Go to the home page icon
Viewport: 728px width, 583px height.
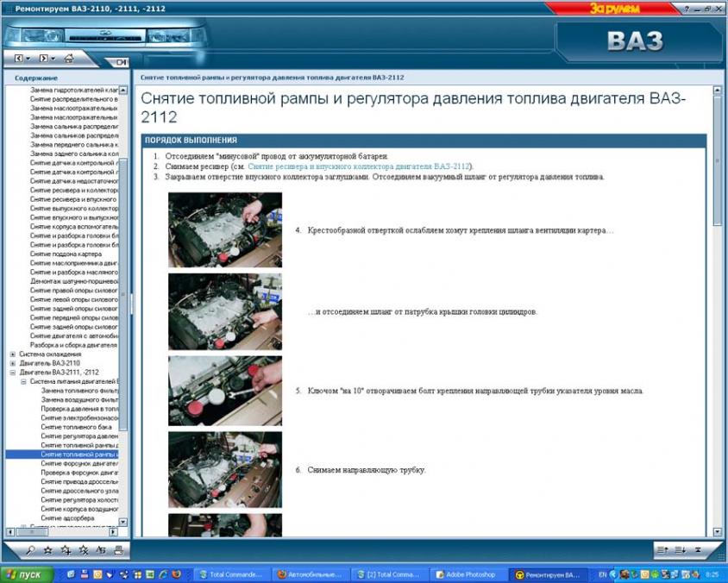coord(69,58)
